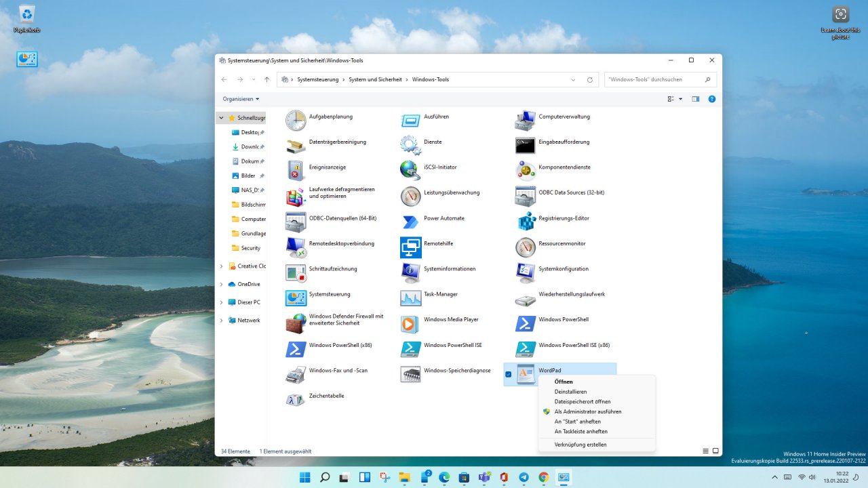
Task: Open Windows Defender Firewall icon
Action: coord(296,323)
